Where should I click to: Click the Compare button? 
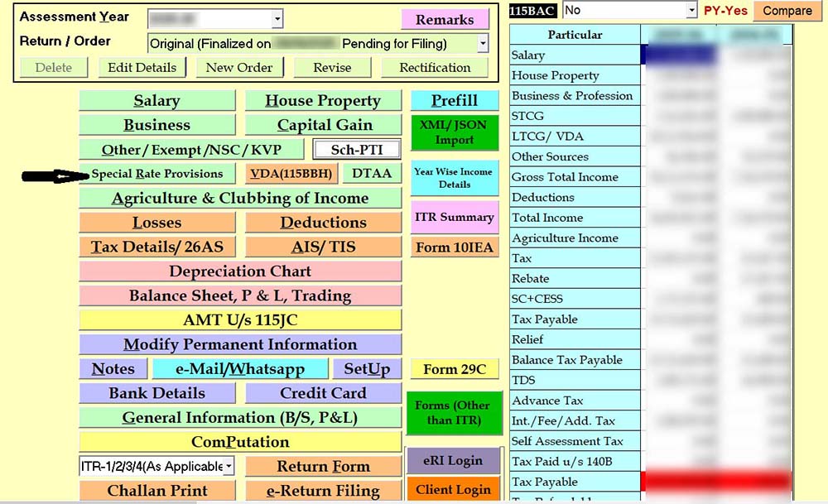click(787, 11)
